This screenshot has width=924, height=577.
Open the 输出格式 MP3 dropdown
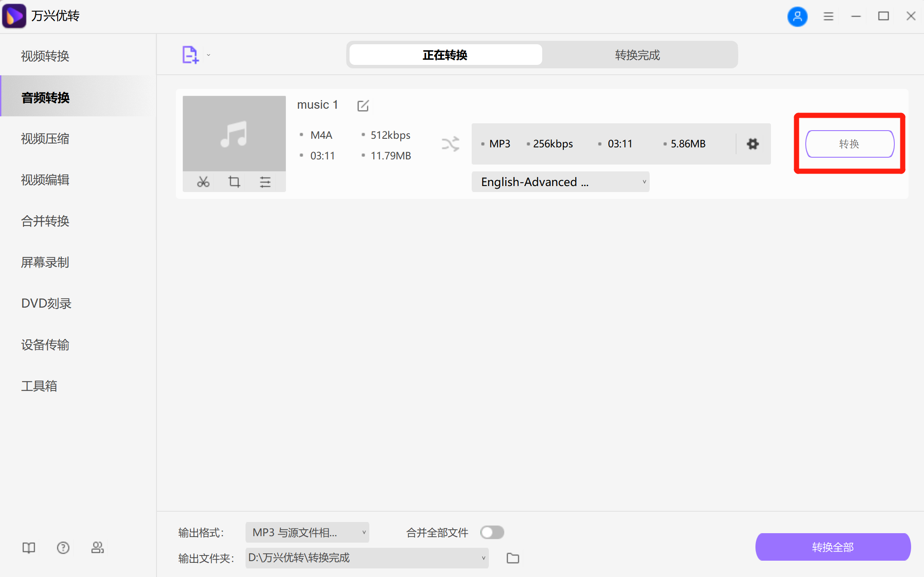tap(307, 532)
